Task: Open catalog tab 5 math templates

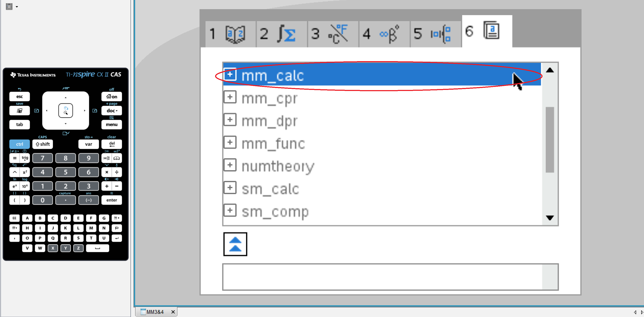Action: (x=436, y=34)
